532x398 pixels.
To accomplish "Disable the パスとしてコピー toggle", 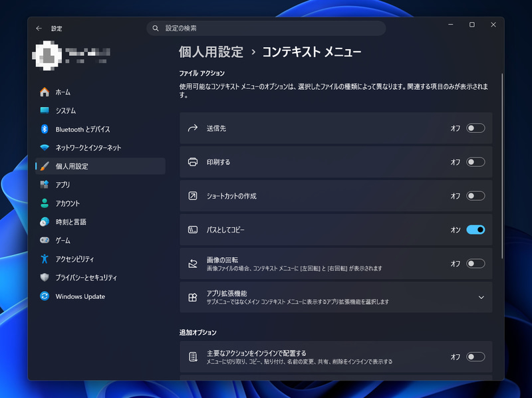I will (475, 230).
